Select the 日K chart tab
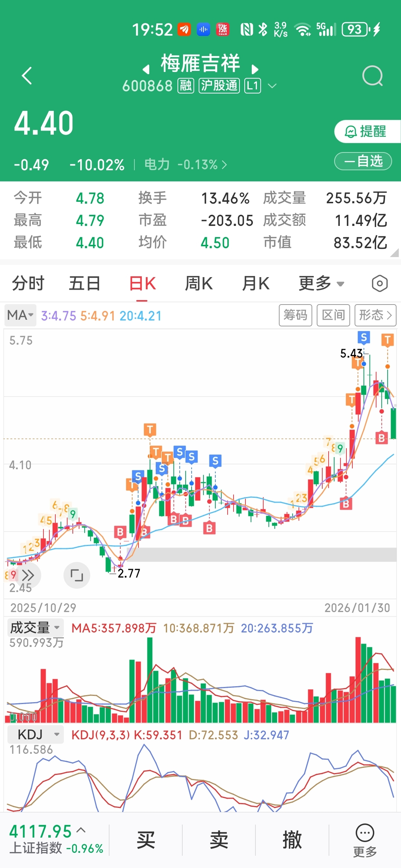Screen dimensions: 401x868 click(x=142, y=284)
